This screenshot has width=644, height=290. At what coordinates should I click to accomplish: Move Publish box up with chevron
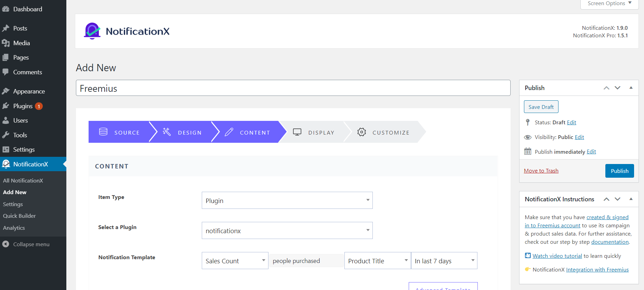606,88
